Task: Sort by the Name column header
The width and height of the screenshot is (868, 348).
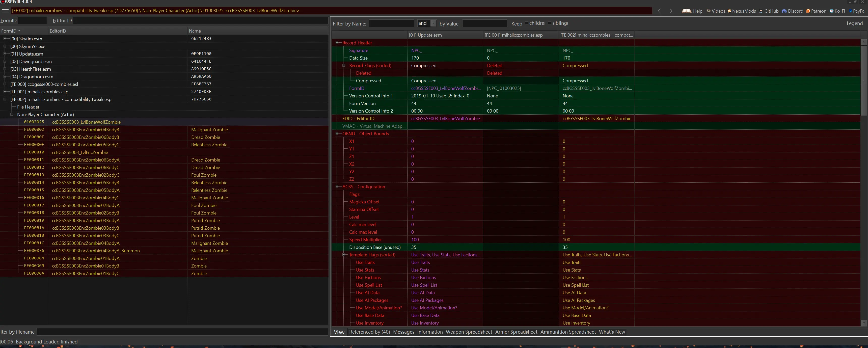Action: (258, 31)
